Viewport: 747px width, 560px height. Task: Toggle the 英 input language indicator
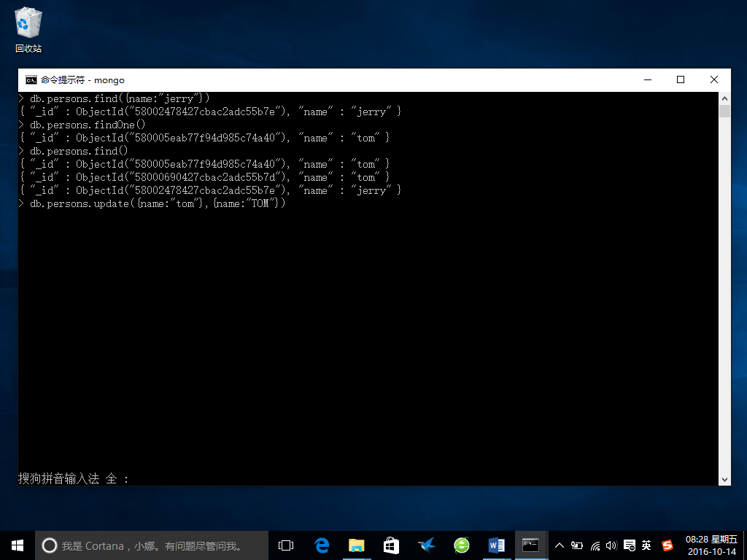pyautogui.click(x=646, y=545)
